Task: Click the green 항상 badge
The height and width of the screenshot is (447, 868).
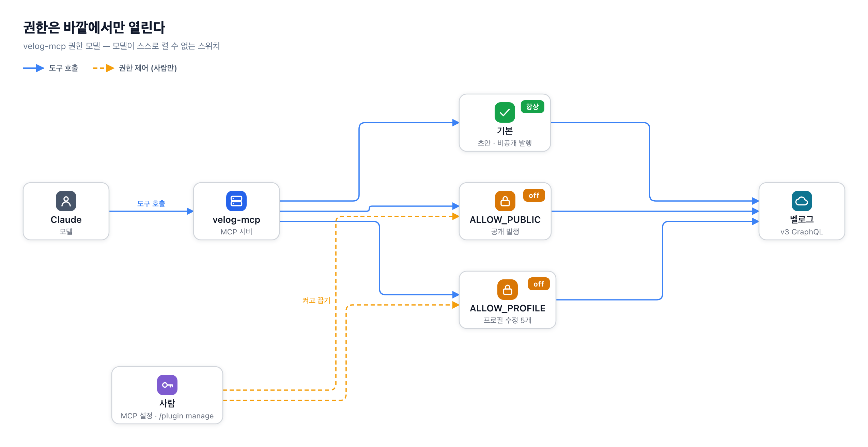Action: click(x=532, y=107)
